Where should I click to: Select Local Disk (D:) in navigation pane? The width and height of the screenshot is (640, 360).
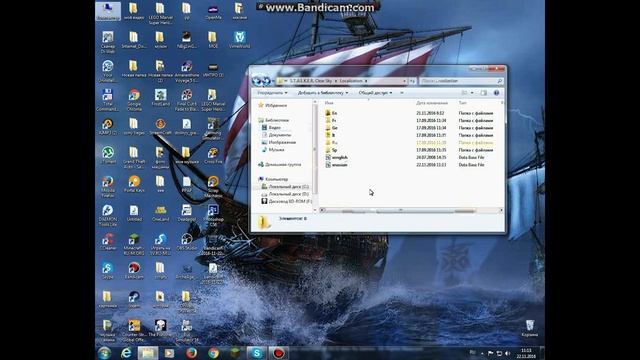(x=288, y=194)
